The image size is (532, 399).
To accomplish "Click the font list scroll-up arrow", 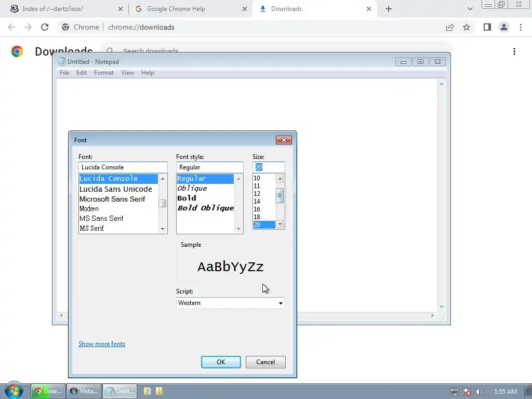I will (x=163, y=179).
